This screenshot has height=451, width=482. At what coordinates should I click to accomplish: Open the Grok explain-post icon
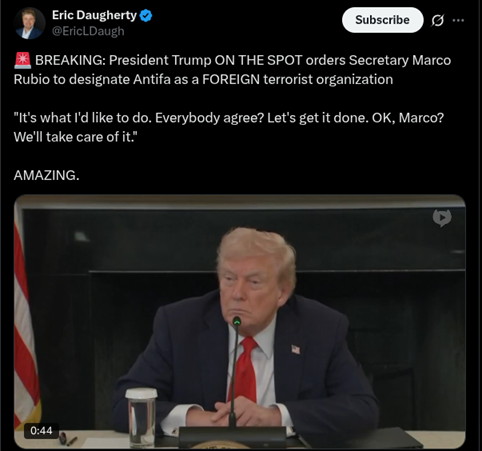[437, 20]
